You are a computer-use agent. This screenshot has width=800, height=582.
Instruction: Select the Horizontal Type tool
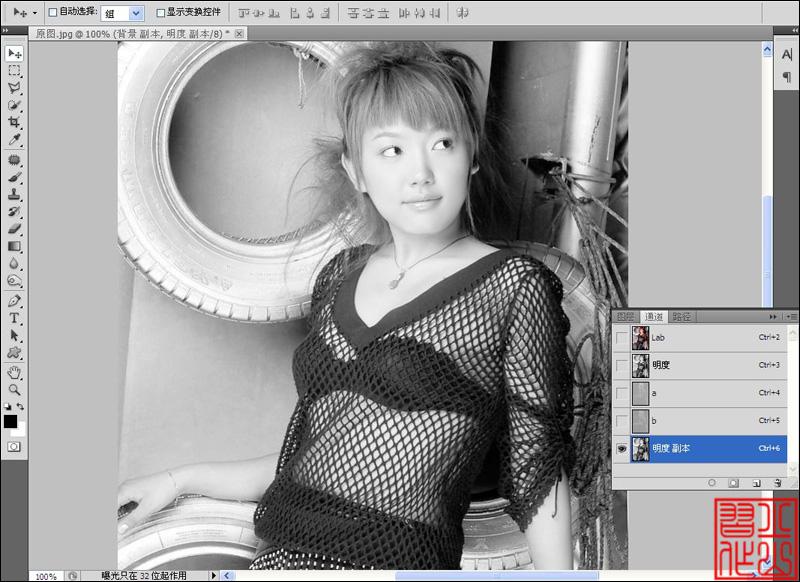(x=14, y=318)
